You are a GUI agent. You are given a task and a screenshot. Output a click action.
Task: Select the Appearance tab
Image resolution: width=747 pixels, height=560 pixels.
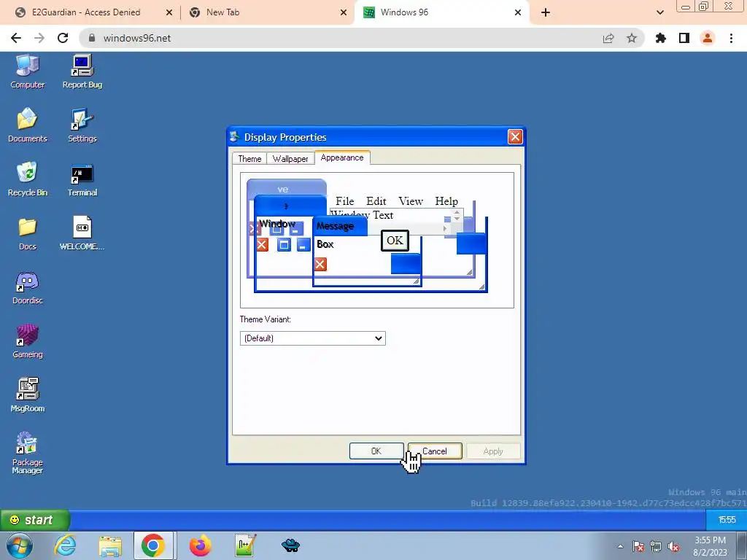tap(342, 157)
